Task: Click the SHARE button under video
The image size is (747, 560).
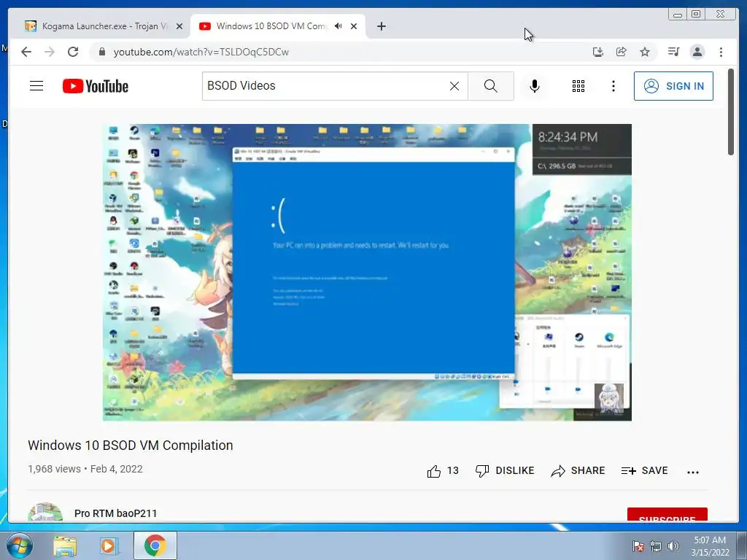Action: [578, 471]
